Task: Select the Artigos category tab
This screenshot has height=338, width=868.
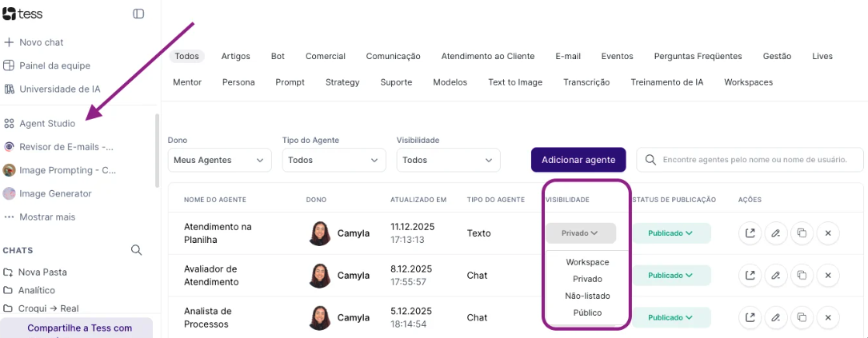Action: click(x=236, y=56)
